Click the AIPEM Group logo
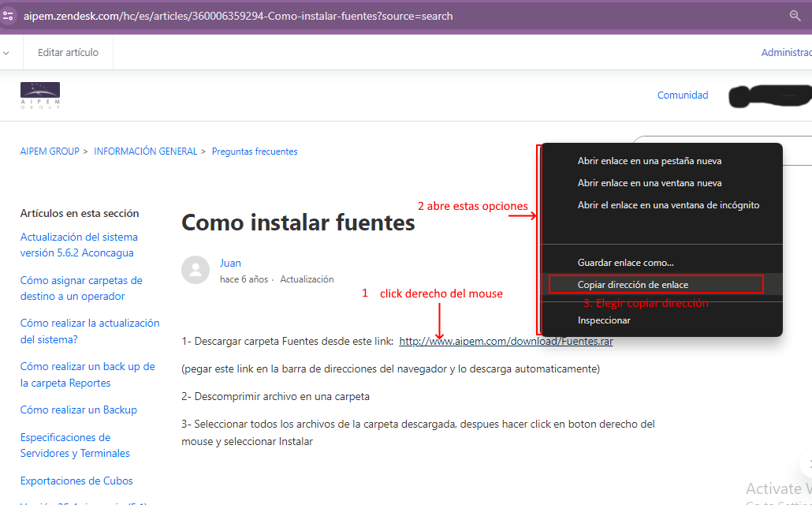812x505 pixels. 40,95
